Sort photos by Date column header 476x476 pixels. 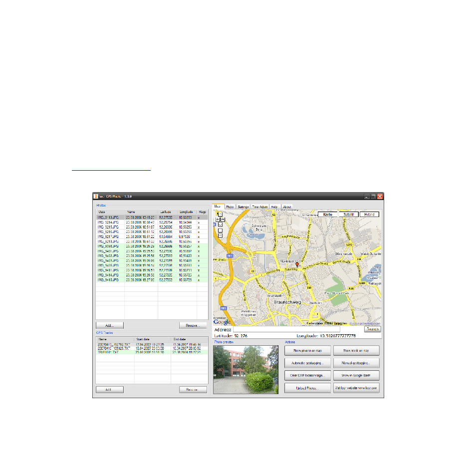point(110,212)
